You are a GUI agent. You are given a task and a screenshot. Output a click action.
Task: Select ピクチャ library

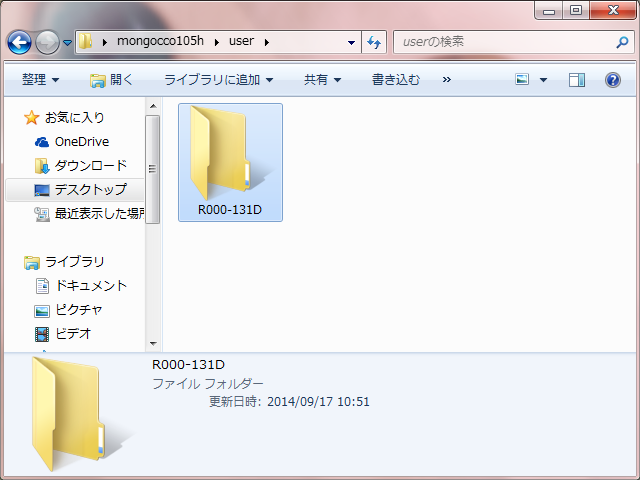pyautogui.click(x=78, y=309)
